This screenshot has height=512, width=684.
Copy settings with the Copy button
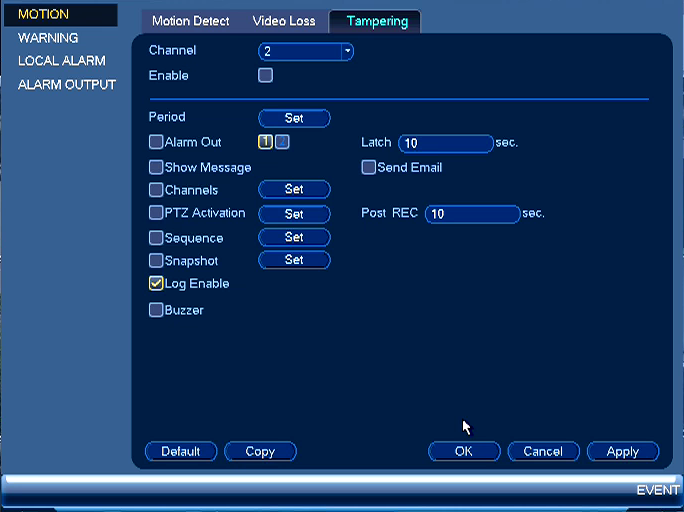(x=260, y=451)
